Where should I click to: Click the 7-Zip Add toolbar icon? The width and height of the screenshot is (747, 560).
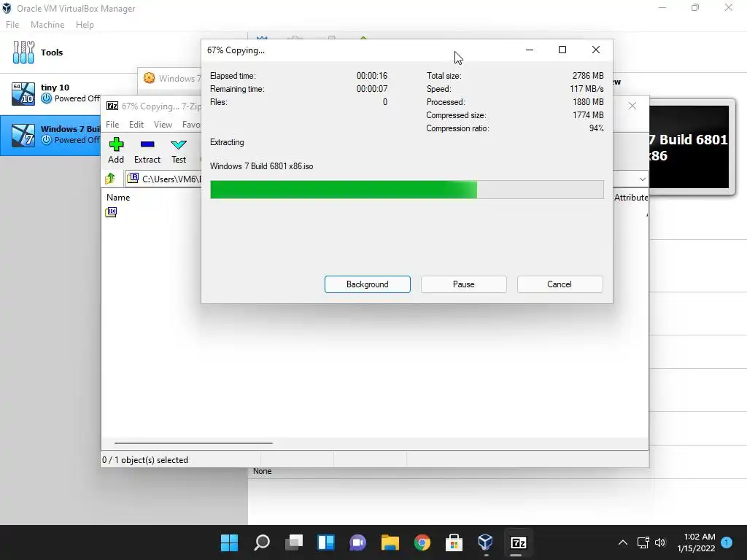[116, 150]
